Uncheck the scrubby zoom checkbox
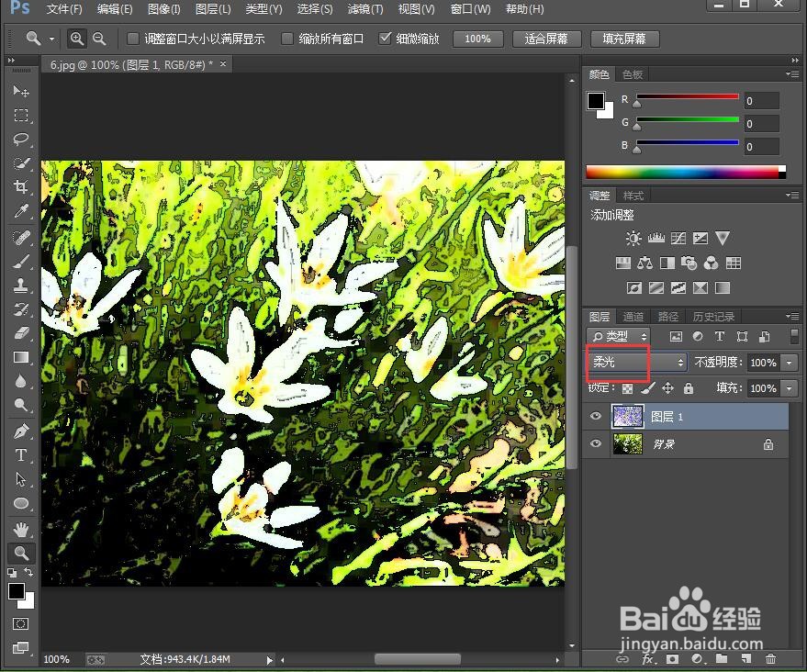 pos(385,38)
